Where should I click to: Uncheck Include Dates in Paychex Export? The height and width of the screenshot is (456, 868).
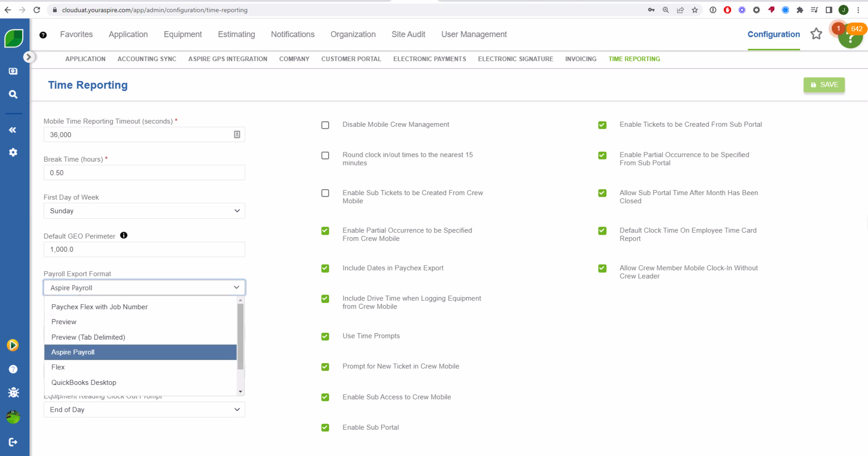coord(325,269)
